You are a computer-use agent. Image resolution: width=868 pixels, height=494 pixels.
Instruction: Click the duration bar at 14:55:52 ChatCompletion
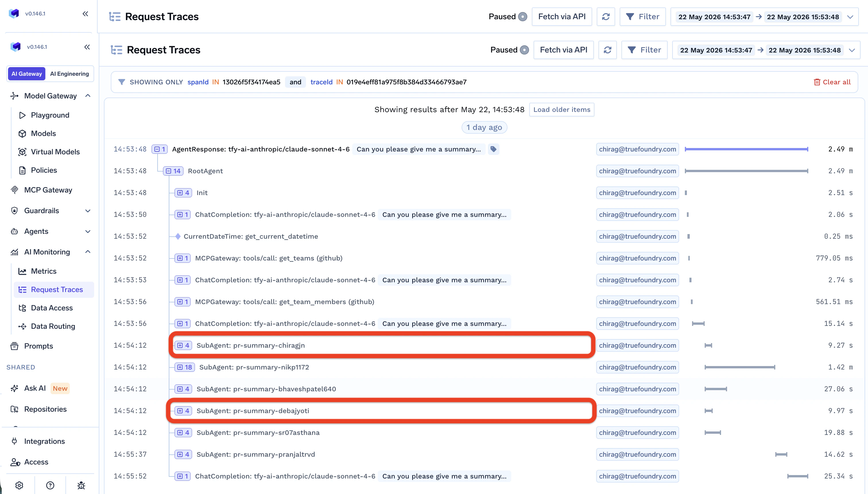[x=798, y=476]
